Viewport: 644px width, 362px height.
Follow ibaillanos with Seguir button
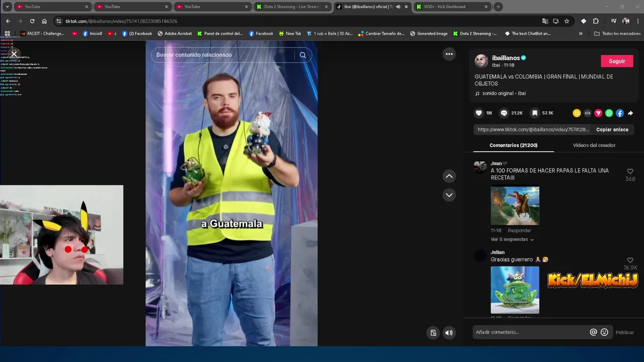point(617,61)
